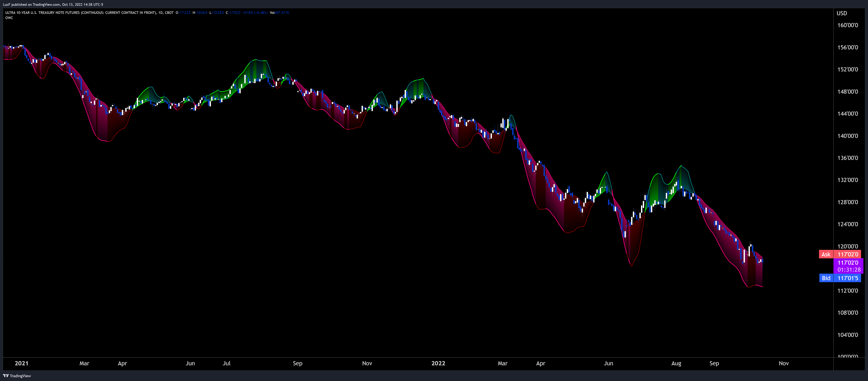Image resolution: width=868 pixels, height=381 pixels.
Task: Click the 160'00'0 price axis label
Action: click(847, 25)
